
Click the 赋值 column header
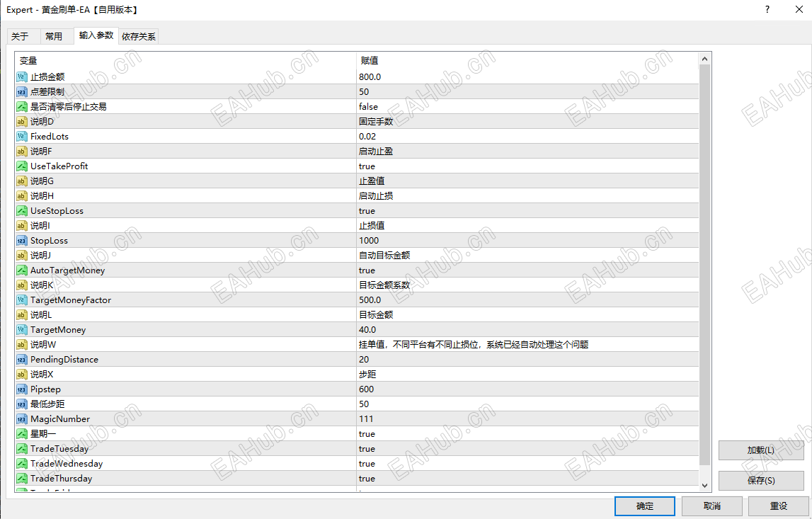tap(527, 61)
